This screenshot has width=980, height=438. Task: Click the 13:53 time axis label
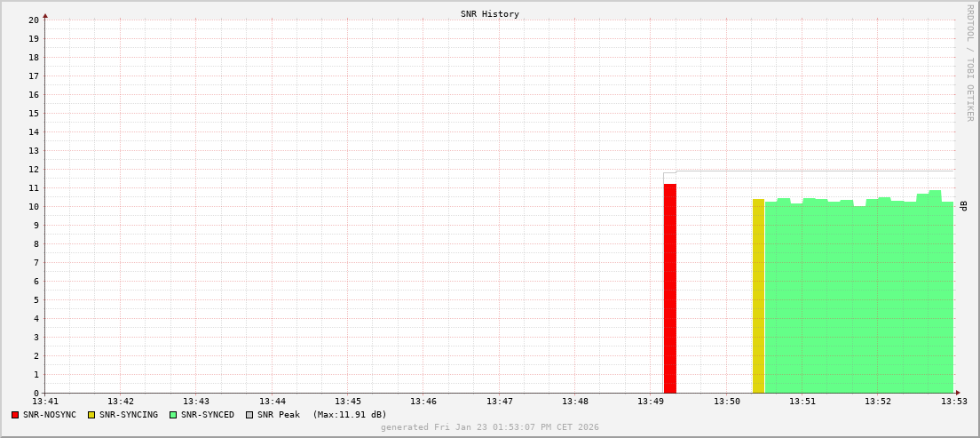pos(953,402)
